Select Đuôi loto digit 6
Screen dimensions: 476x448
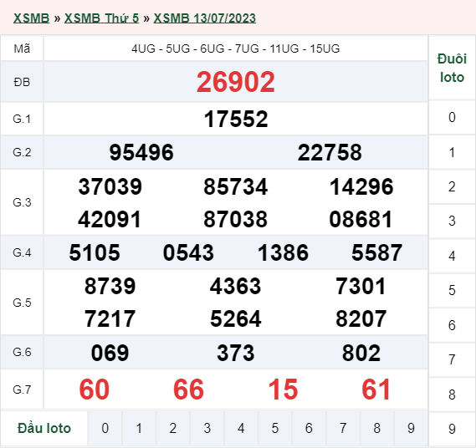[452, 325]
